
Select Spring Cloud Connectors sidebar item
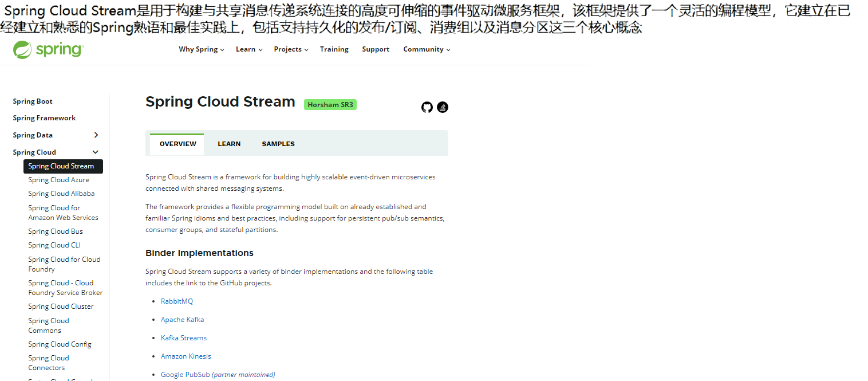[x=49, y=363]
